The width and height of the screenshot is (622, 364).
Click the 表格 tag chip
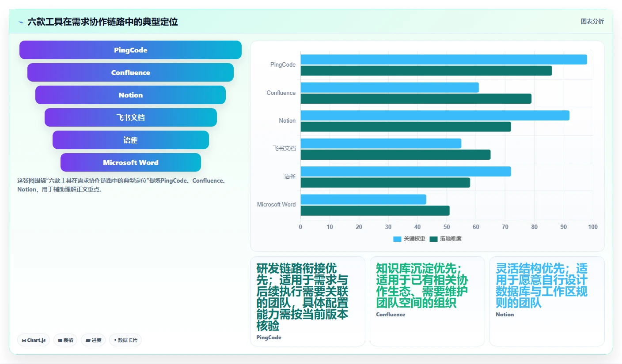pos(65,340)
